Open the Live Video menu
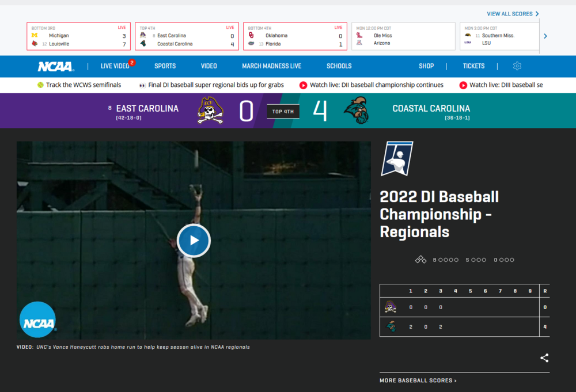Viewport: 576px width, 392px height. [x=115, y=66]
